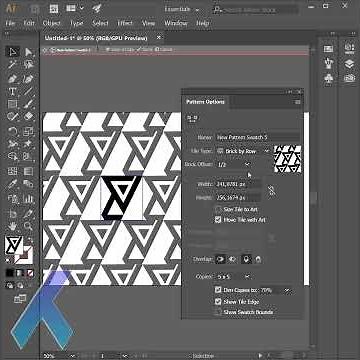360x360 pixels.
Task: Open the Layers panel icon
Action: click(349, 63)
